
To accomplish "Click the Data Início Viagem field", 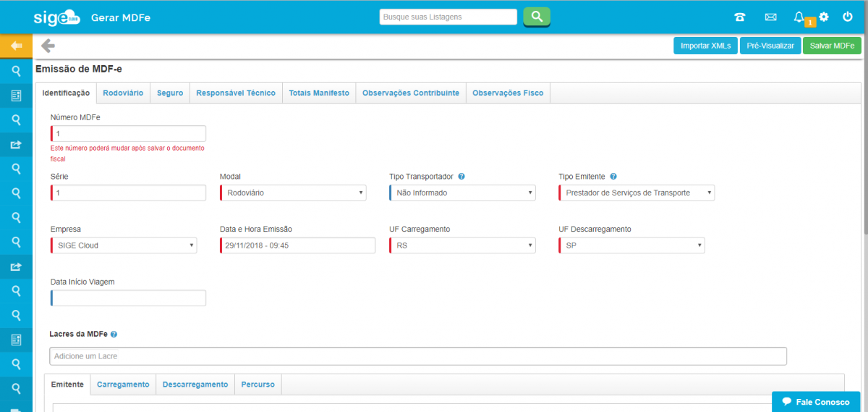I will 129,298.
